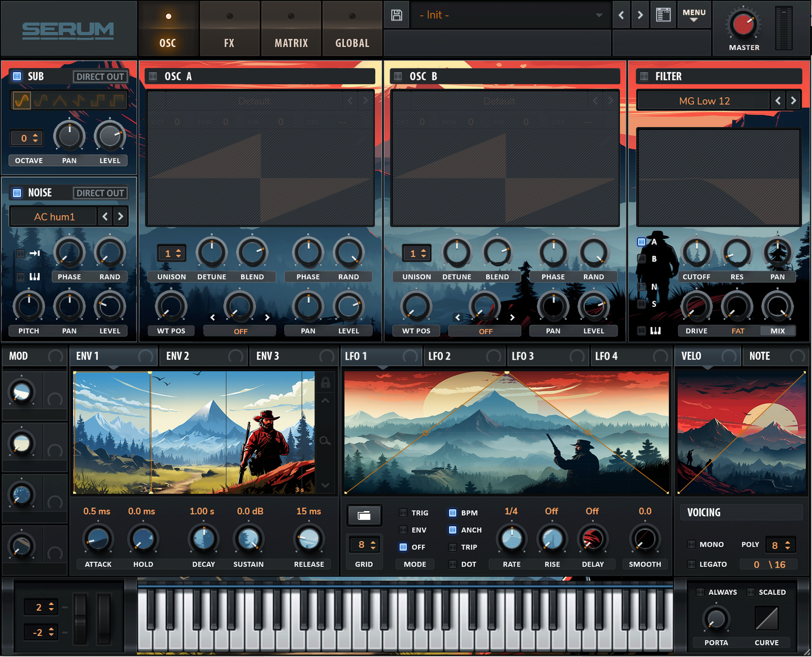
Task: Click OSC B warp mode right arrow
Action: point(512,318)
